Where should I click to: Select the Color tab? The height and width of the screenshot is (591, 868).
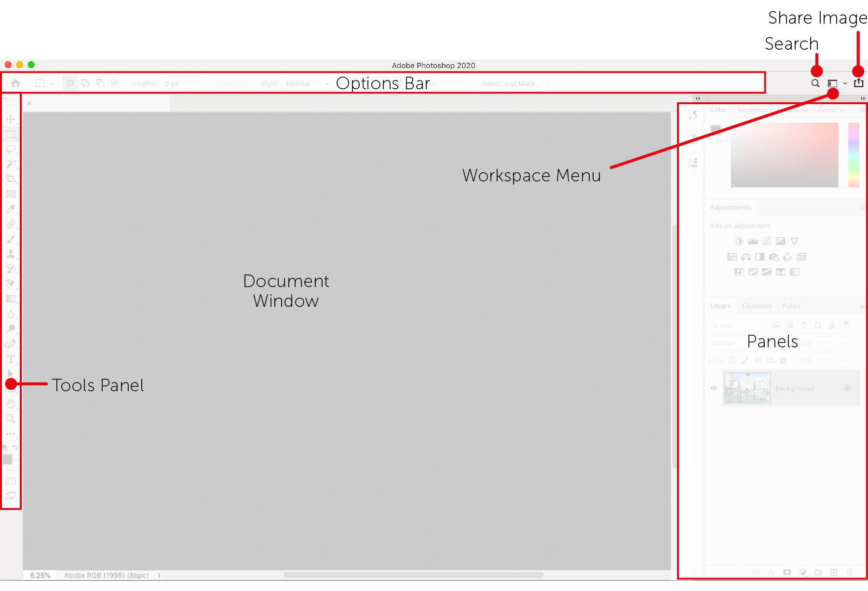pyautogui.click(x=719, y=110)
